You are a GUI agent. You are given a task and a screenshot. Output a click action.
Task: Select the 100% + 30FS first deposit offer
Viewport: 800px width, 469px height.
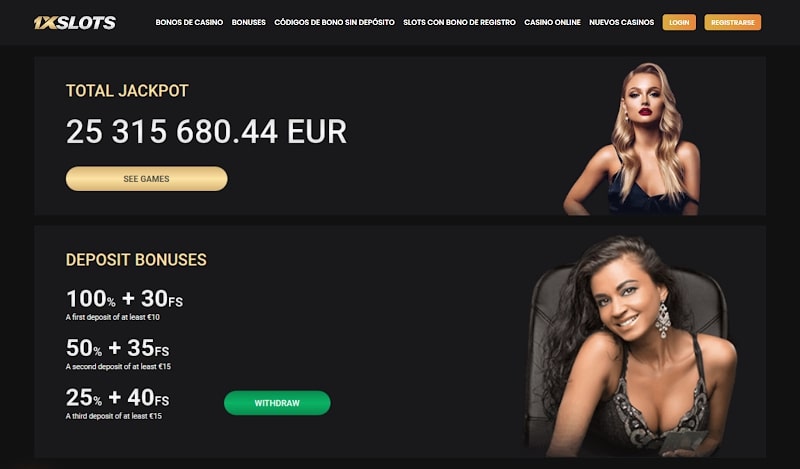(x=124, y=299)
